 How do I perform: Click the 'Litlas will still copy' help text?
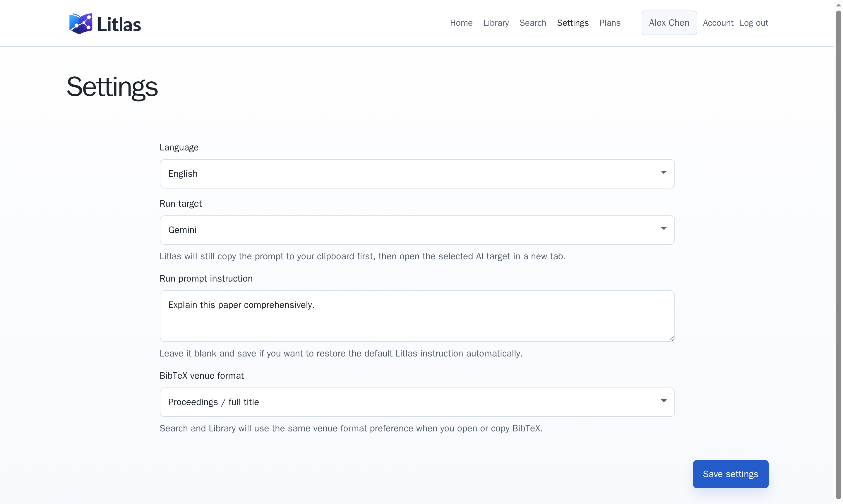tap(362, 256)
